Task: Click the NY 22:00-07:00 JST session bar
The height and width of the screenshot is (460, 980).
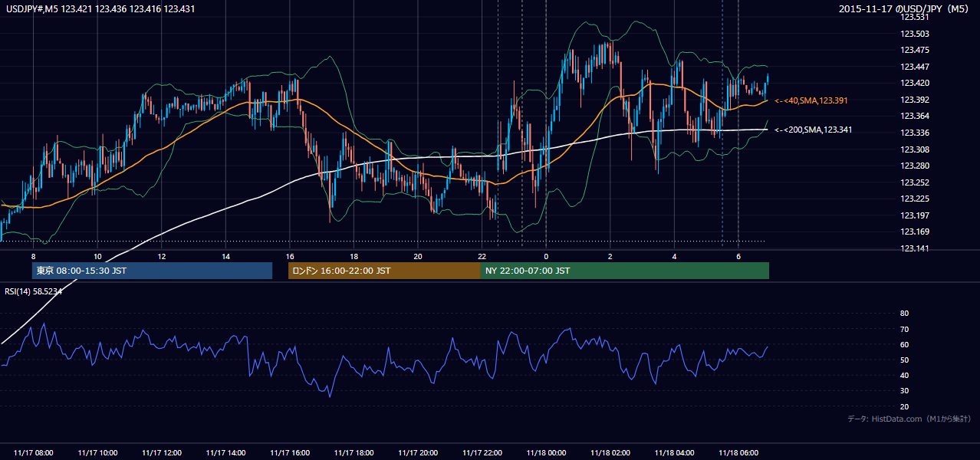Action: [625, 271]
